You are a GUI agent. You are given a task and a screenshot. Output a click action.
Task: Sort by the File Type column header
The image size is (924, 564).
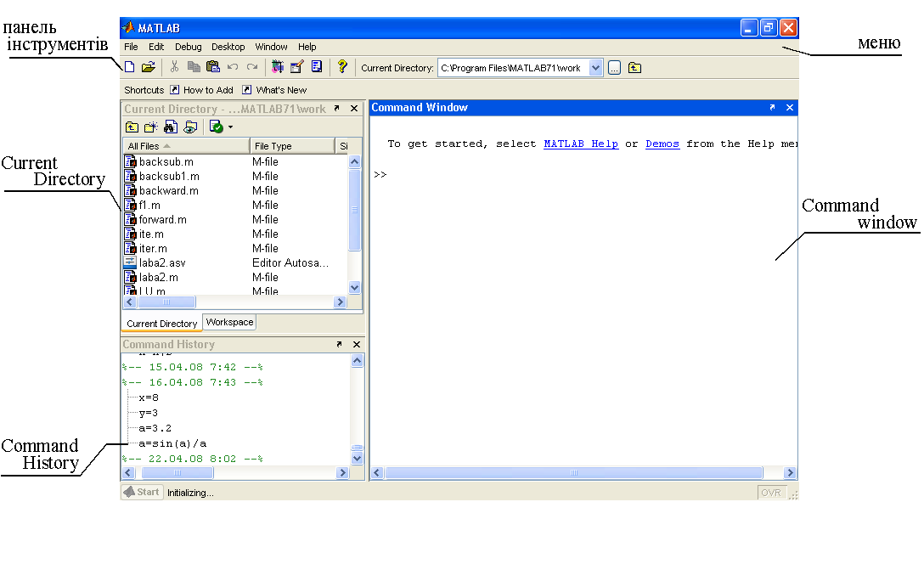pos(292,145)
